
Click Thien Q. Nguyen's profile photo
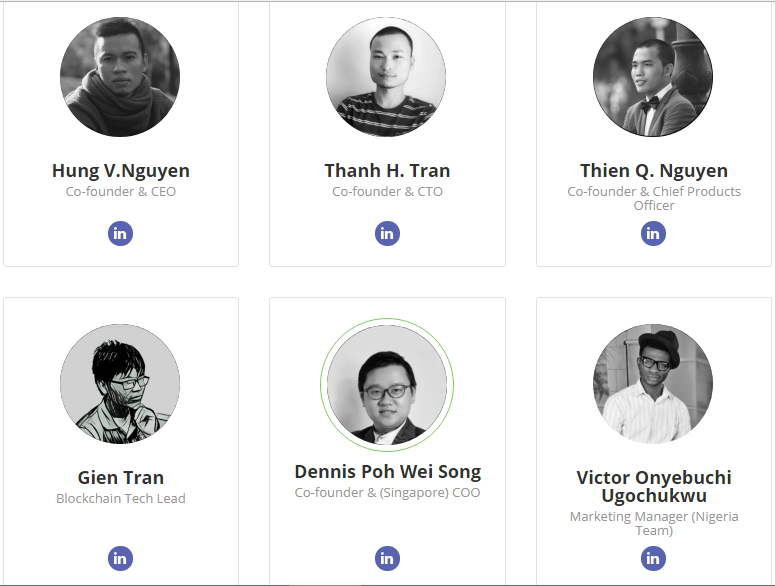653,77
